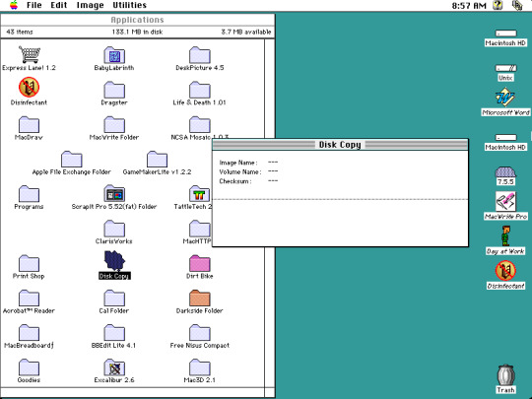
Task: Click the highlighted Disk Copy application icon
Action: tap(114, 260)
